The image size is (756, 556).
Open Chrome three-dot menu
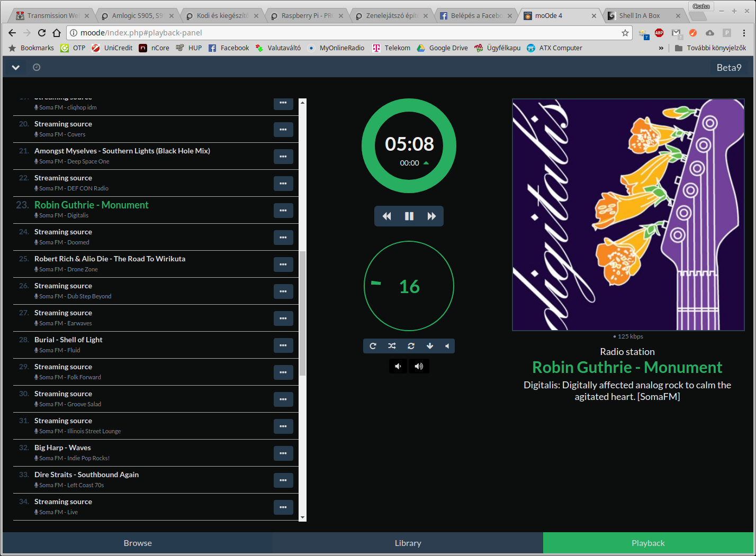tap(745, 33)
